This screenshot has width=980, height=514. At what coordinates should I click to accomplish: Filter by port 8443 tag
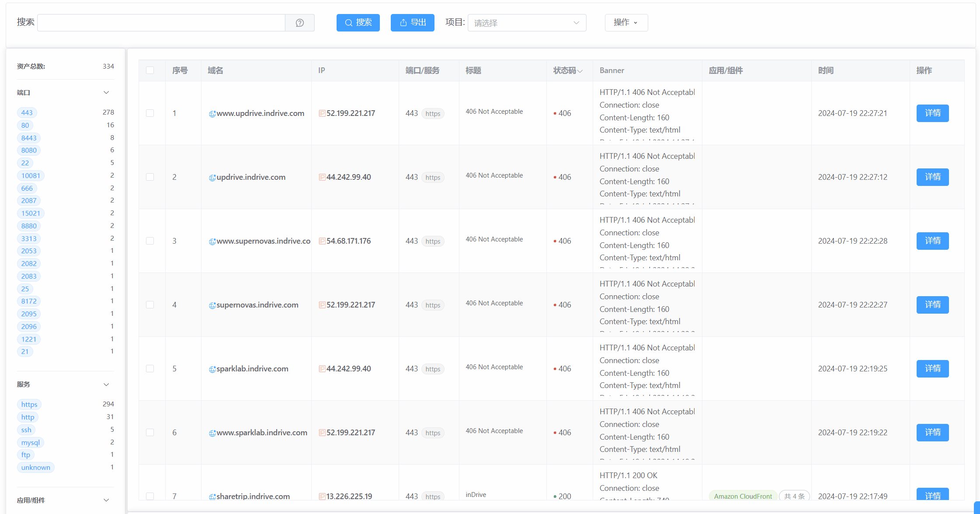coord(29,138)
